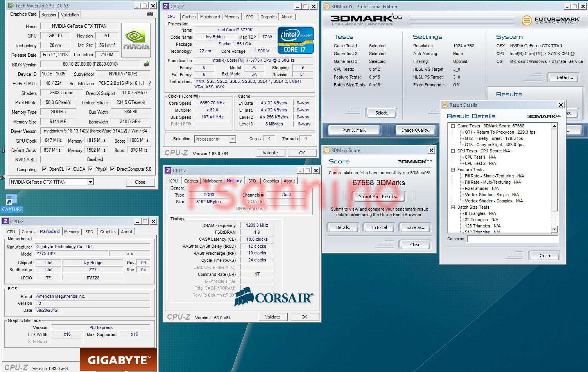This screenshot has height=372, width=588.
Task: Click the 3DMark05 title bar icon
Action: [x=327, y=6]
